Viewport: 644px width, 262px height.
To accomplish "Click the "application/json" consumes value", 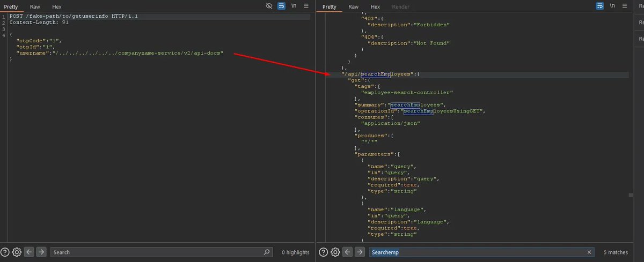I will point(390,123).
